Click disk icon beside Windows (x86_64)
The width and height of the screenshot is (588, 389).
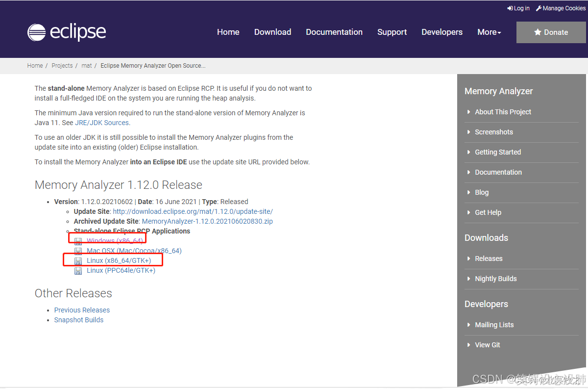pos(78,241)
